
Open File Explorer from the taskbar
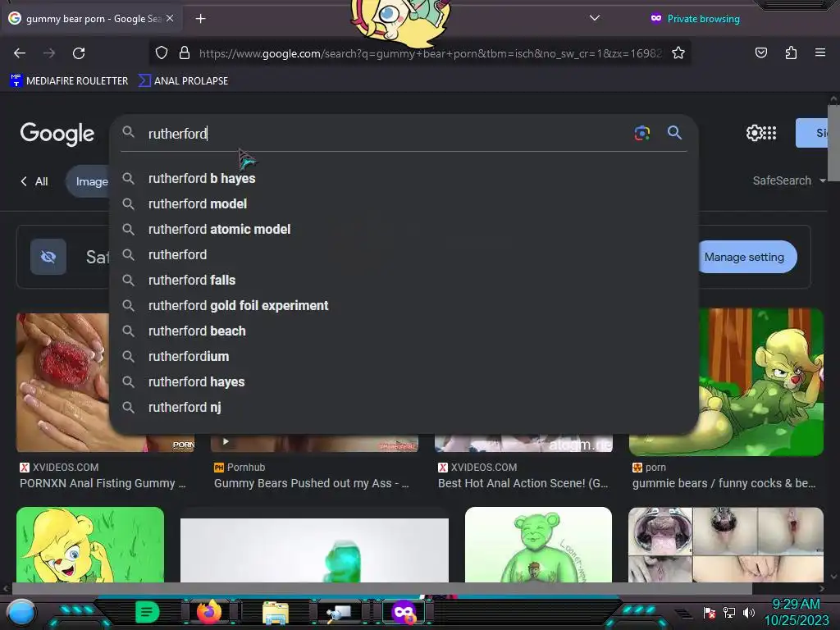tap(276, 612)
